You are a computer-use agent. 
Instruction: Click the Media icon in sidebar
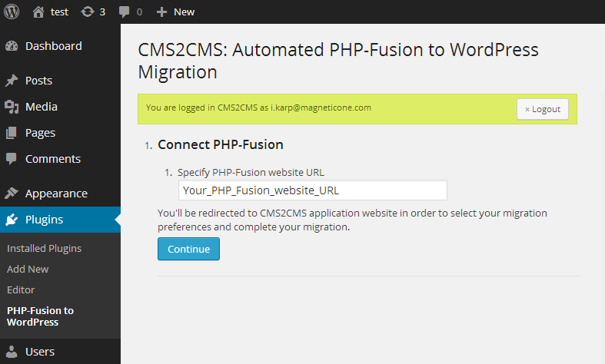point(12,107)
